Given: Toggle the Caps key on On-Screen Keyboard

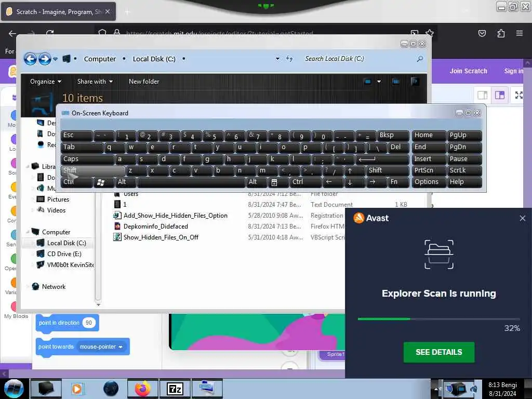Looking at the screenshot, I should pyautogui.click(x=87, y=159).
